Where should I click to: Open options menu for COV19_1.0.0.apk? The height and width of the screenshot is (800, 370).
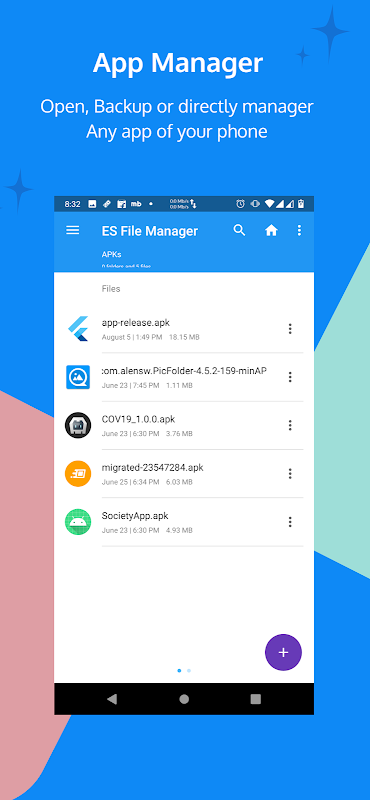click(290, 425)
